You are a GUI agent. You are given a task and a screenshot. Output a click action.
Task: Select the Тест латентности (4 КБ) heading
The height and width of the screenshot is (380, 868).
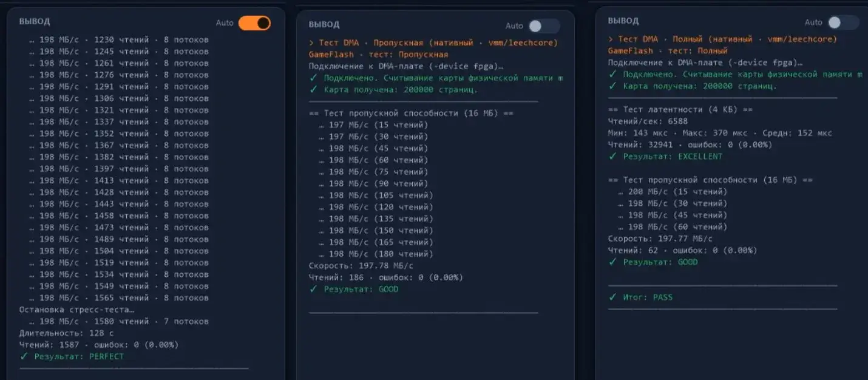680,110
